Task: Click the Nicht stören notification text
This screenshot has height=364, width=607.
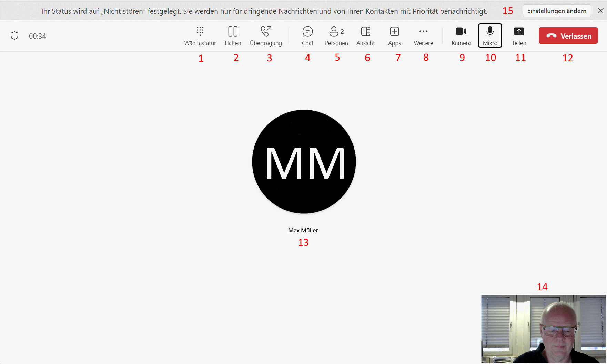Action: point(264,11)
